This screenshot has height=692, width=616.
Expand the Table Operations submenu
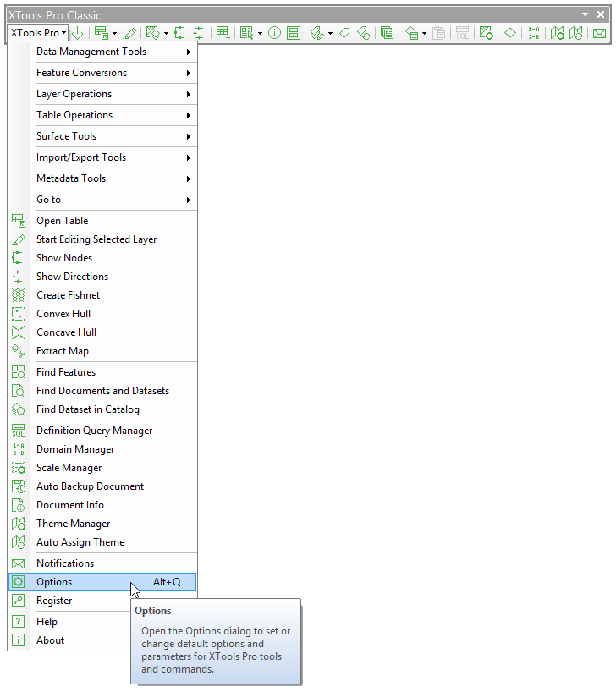(102, 115)
